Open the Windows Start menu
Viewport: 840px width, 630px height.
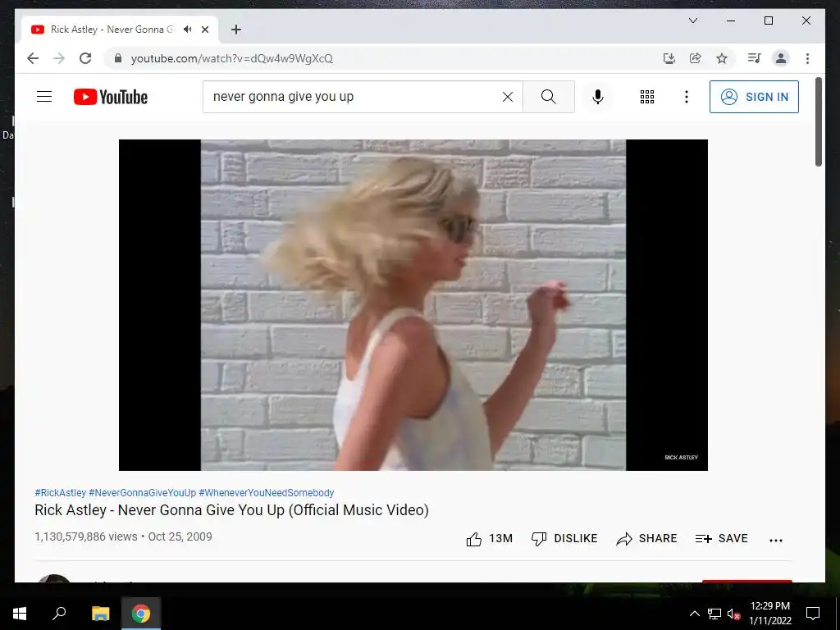tap(20, 614)
